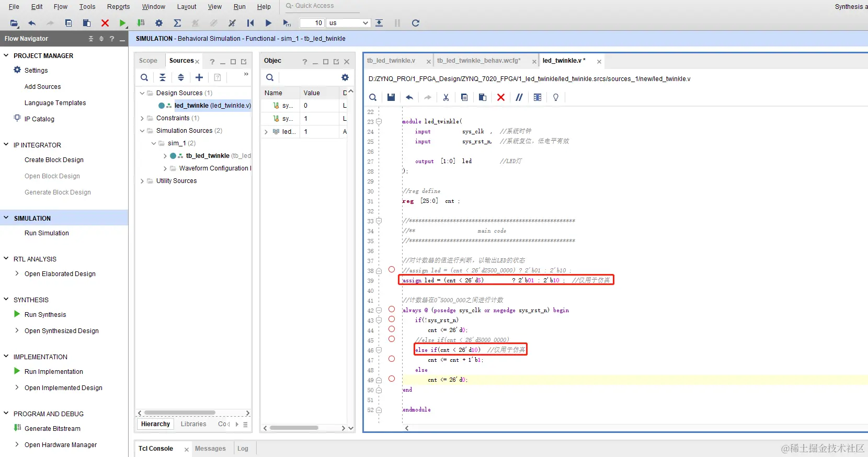The height and width of the screenshot is (457, 868).
Task: Collapse the Design Sources tree node
Action: pos(142,93)
